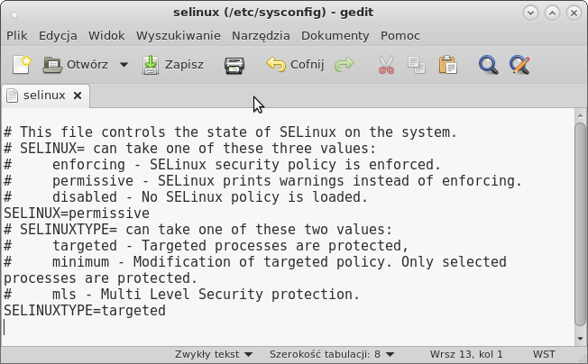Screen dimensions: 588x364
Task: Click the Otwórz folder icon
Action: (x=52, y=65)
